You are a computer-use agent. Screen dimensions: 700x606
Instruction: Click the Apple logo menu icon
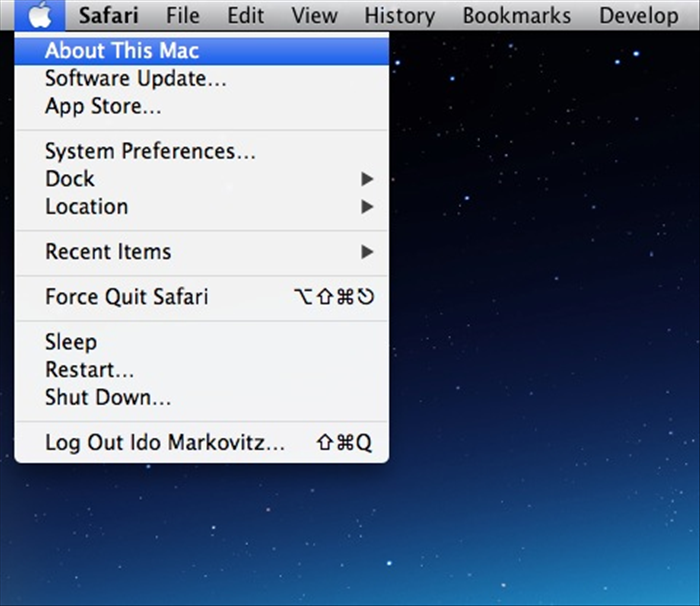40,15
